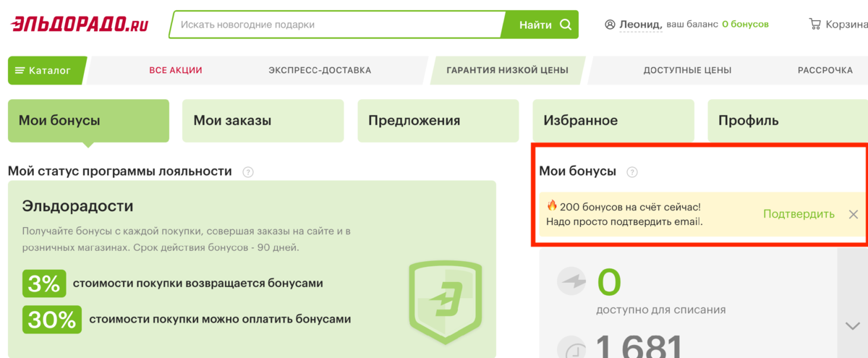The image size is (868, 358).
Task: Click Подтвердить to confirm email
Action: click(799, 214)
